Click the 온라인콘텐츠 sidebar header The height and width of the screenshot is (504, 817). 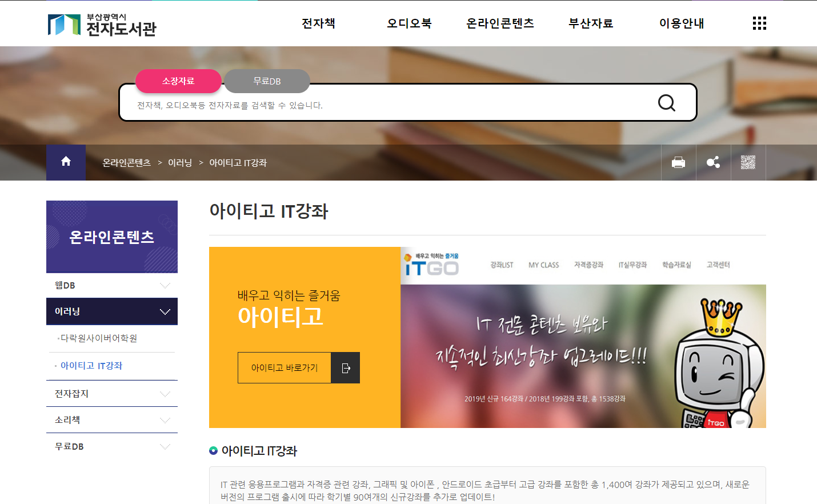coord(112,237)
